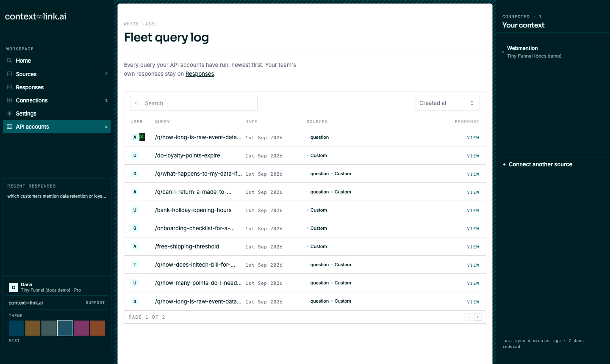Click the small contextlink.ai logo near Support
This screenshot has width=610, height=364.
pyautogui.click(x=26, y=303)
